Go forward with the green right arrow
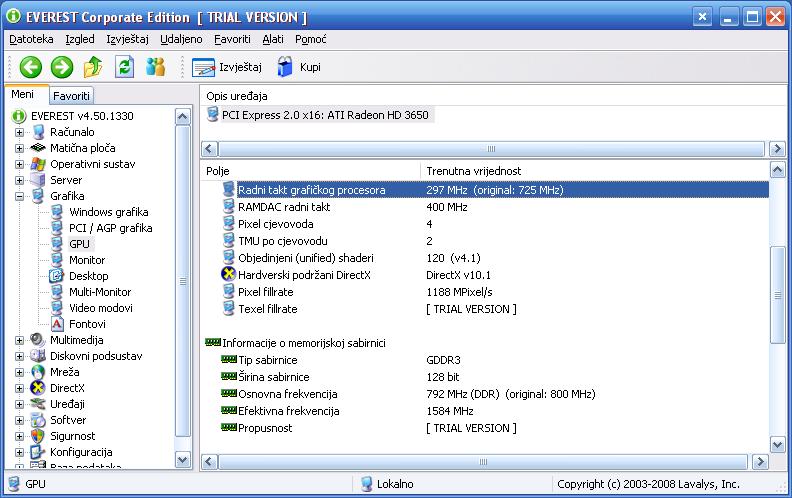 pos(62,67)
